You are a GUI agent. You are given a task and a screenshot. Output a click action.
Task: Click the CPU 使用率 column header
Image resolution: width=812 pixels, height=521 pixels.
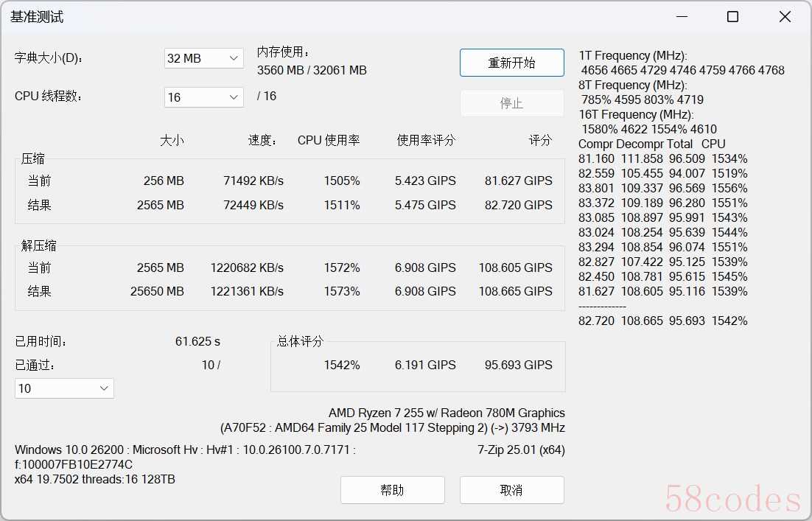pyautogui.click(x=329, y=140)
